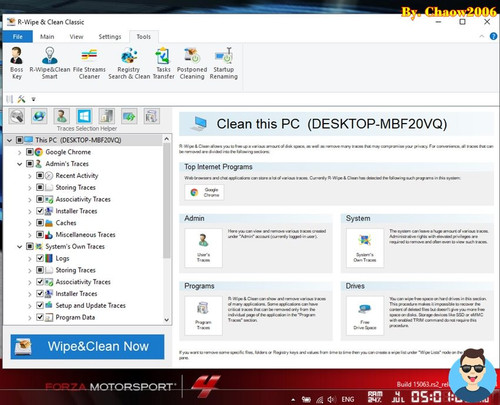Expand the Google Chrome tree node
Image resolution: width=500 pixels, height=405 pixels.
tap(19, 152)
